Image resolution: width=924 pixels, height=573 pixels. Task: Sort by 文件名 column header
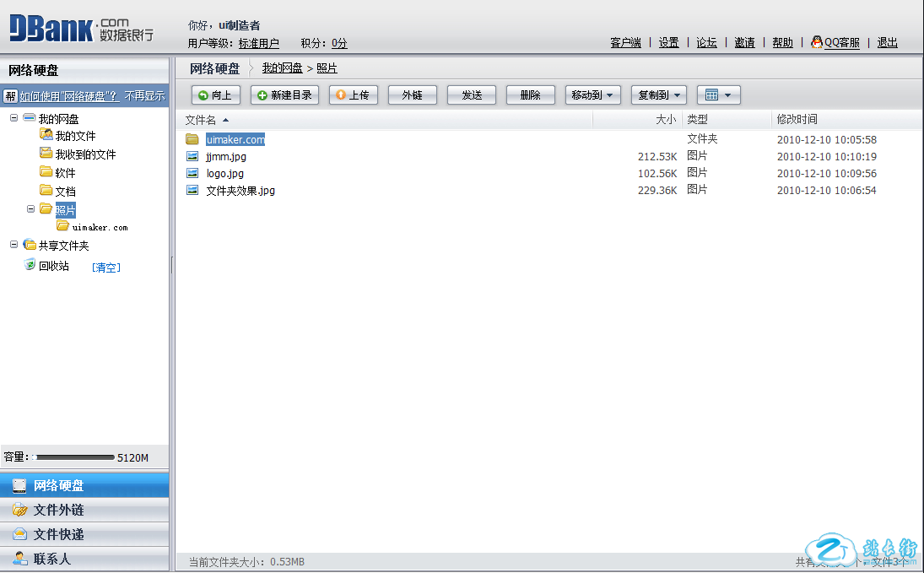point(201,120)
